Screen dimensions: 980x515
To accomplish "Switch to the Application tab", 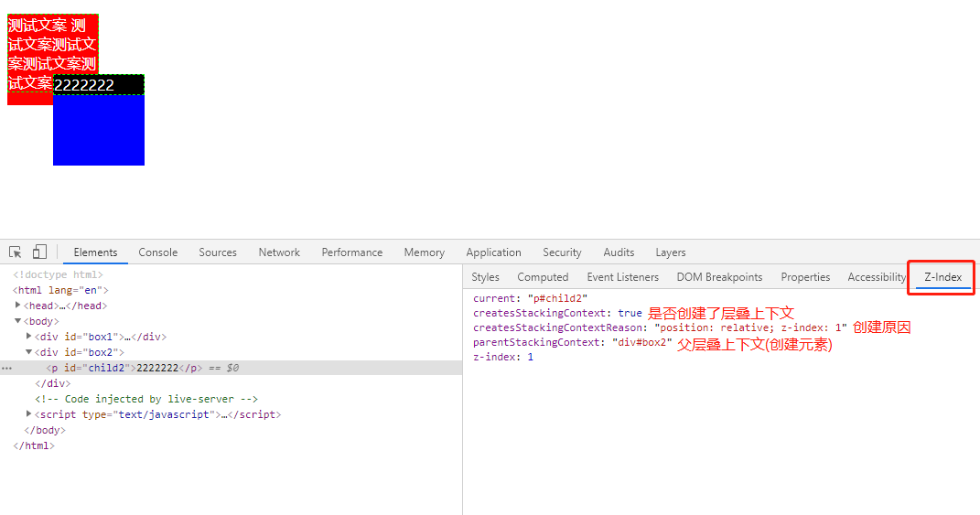I will [x=493, y=252].
